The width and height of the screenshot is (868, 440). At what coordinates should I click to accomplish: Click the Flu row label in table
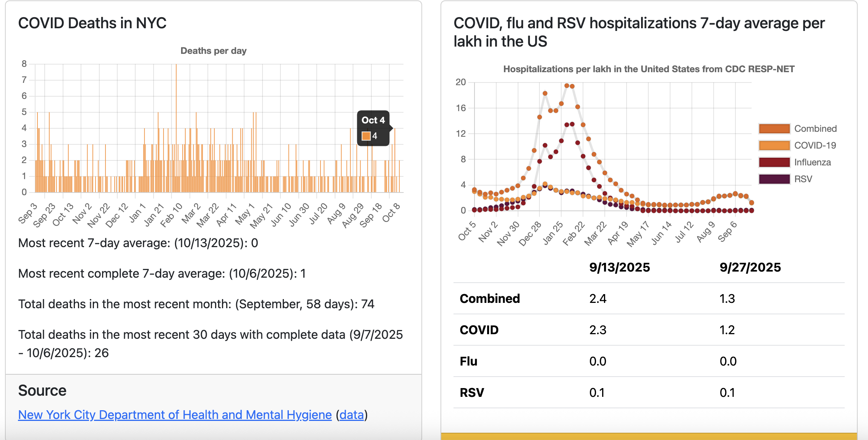[x=468, y=361]
